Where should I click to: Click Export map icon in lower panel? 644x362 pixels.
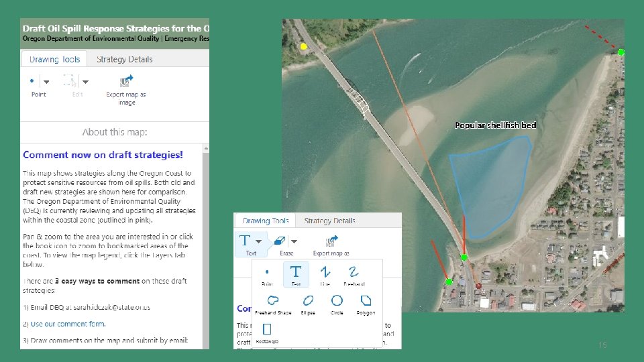click(331, 241)
